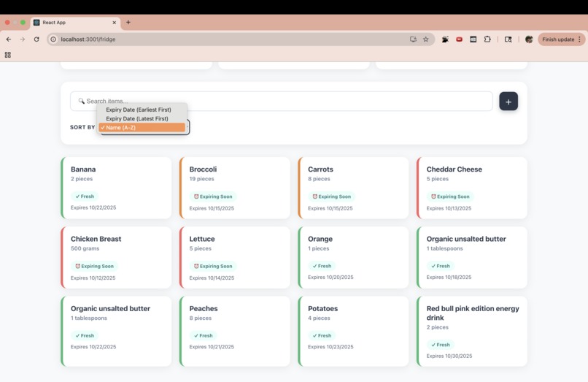588x382 pixels.
Task: Open the Lettuce item card
Action: [x=235, y=257]
